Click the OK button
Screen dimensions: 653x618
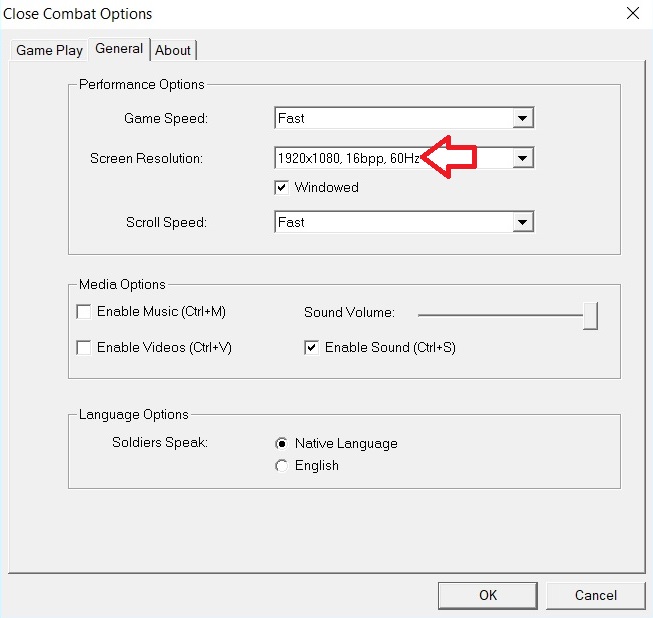pyautogui.click(x=487, y=595)
